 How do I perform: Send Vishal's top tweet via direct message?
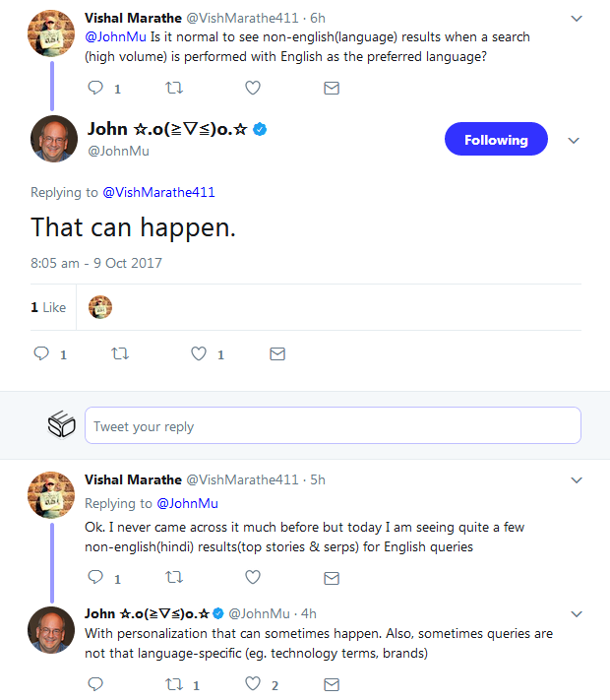332,88
